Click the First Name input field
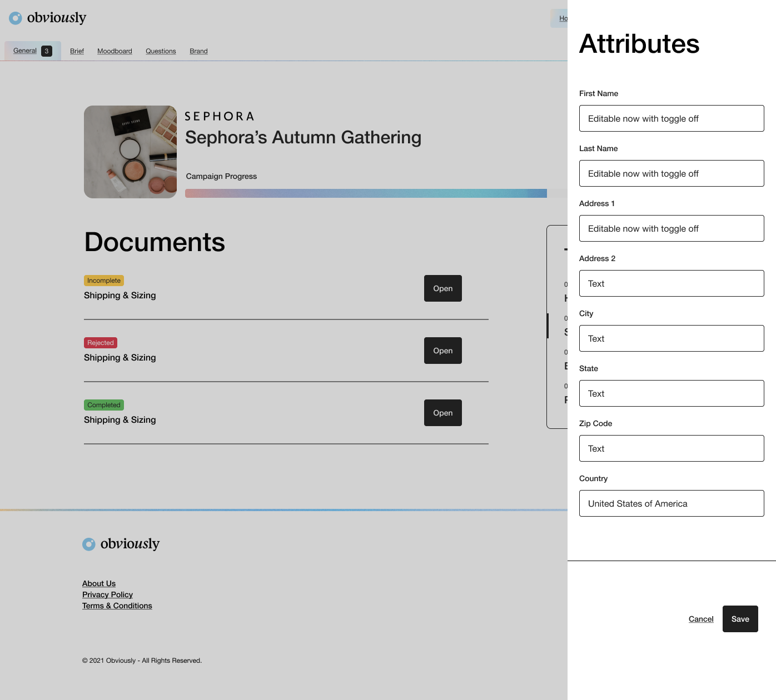 (x=671, y=118)
